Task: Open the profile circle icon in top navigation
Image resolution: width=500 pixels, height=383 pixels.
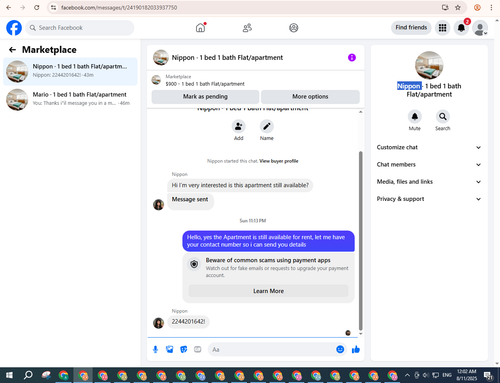Action: 294,28
